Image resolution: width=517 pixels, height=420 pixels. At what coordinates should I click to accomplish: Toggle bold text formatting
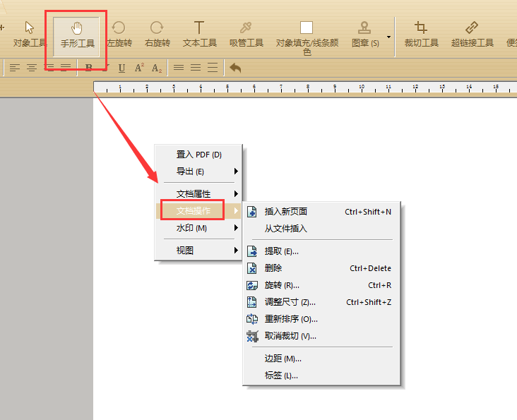(88, 68)
